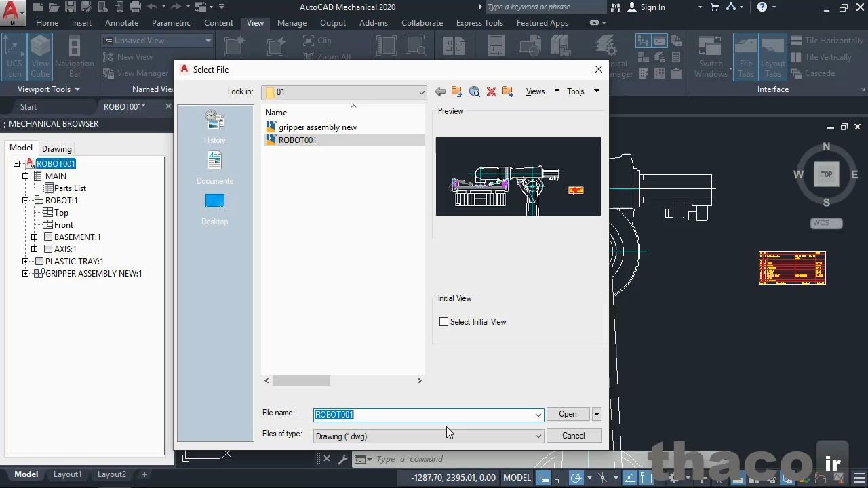Screen dimensions: 868x488
Task: Open the Home ribbon tab
Action: 47,23
